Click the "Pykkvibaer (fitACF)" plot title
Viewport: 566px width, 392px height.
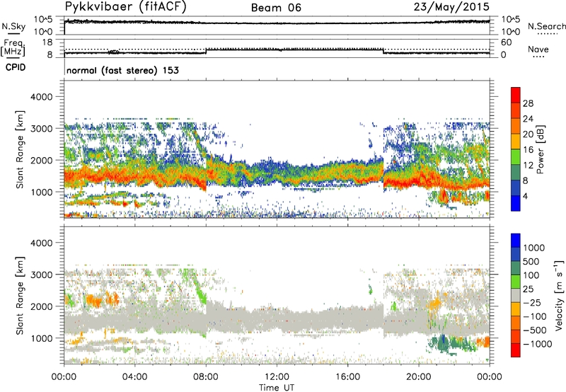[x=125, y=7]
